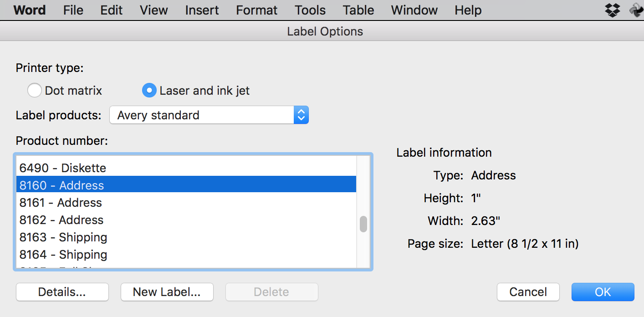Select the Dot matrix printer type
Viewport: 644px width, 317px height.
(35, 91)
